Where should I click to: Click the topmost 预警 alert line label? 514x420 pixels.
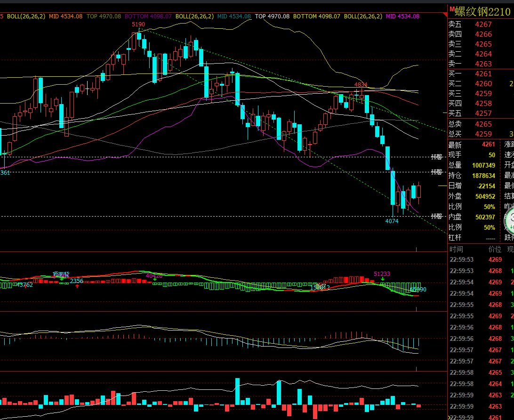[x=437, y=157]
